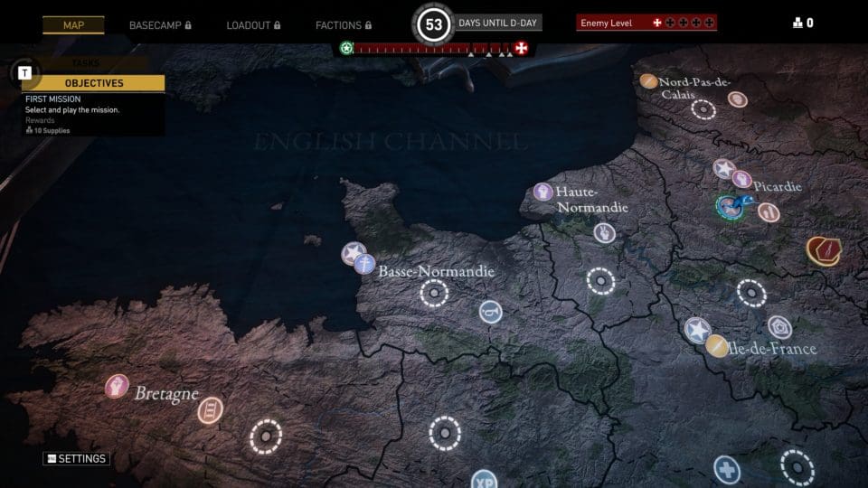Open the locked BASECAMP tab
This screenshot has width=868, height=488.
click(159, 25)
